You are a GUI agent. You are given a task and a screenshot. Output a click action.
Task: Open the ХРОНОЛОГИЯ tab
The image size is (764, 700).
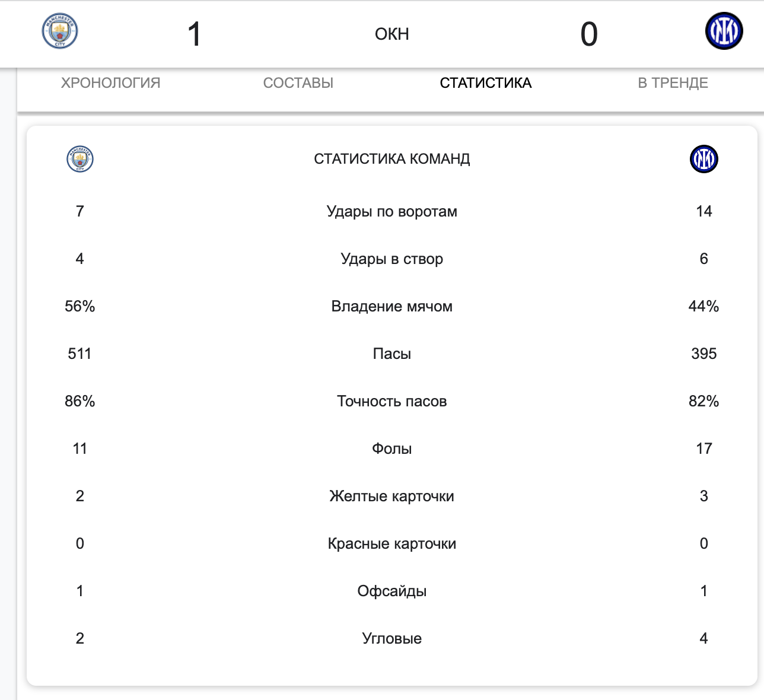click(110, 83)
